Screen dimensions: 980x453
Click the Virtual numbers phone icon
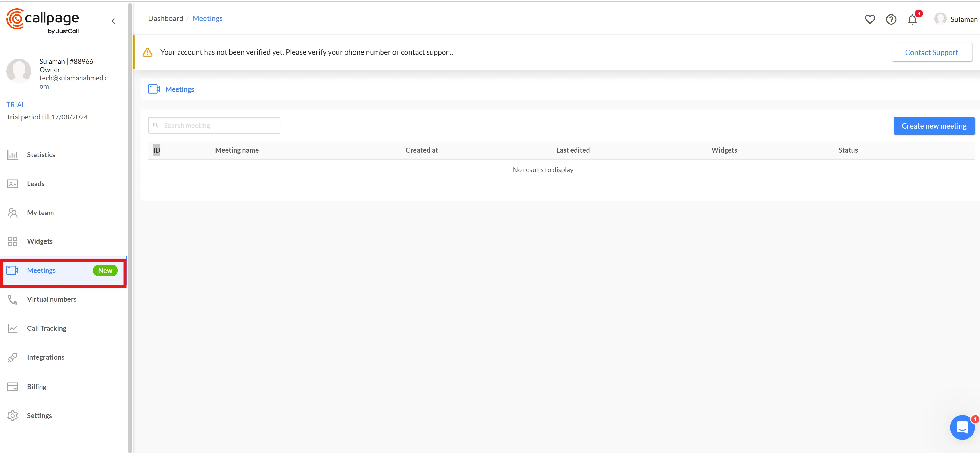(x=13, y=300)
